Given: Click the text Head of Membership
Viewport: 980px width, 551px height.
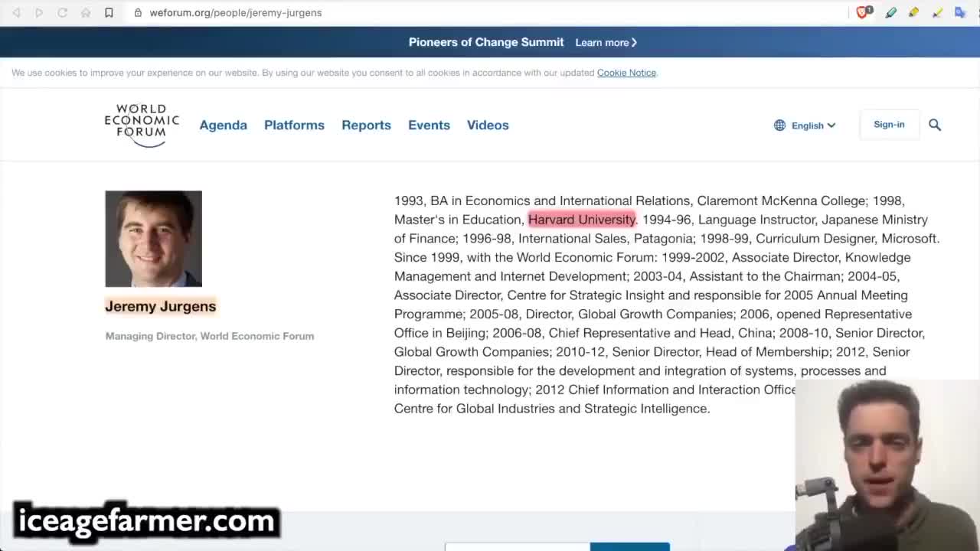Looking at the screenshot, I should pos(768,352).
